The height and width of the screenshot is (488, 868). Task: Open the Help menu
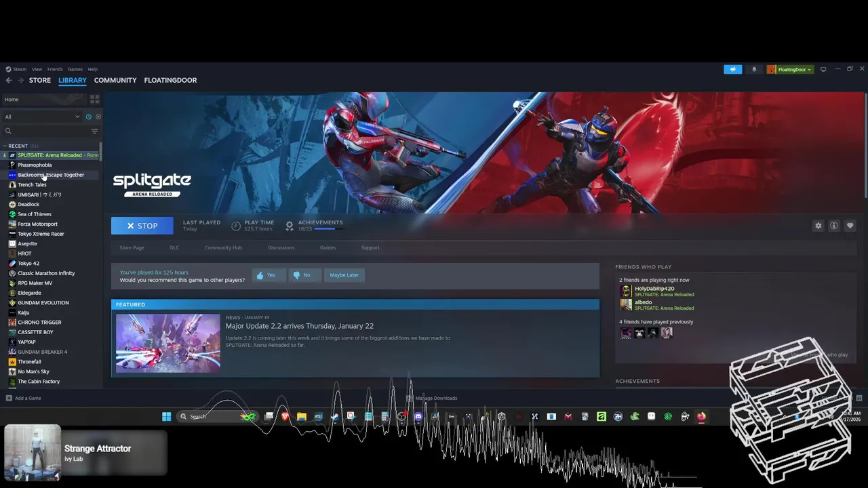(93, 69)
